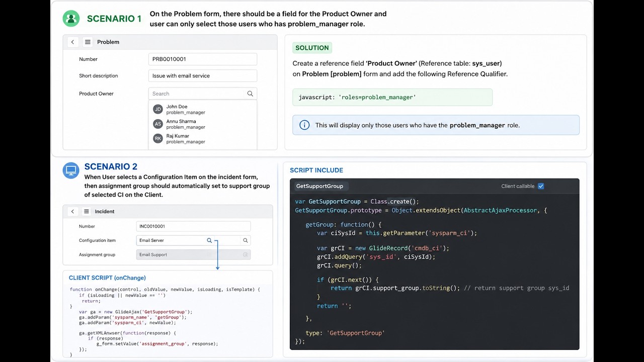Click Scenario 1 green user icon

click(x=71, y=19)
